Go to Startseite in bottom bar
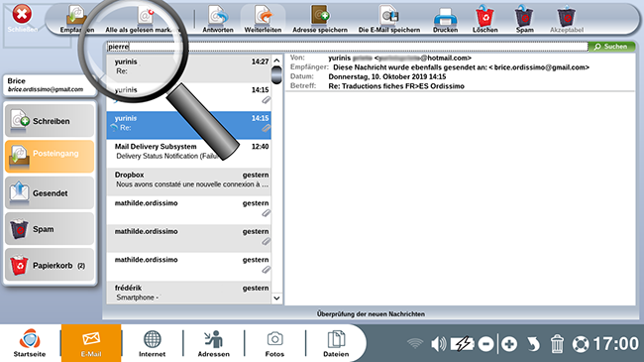 30,343
